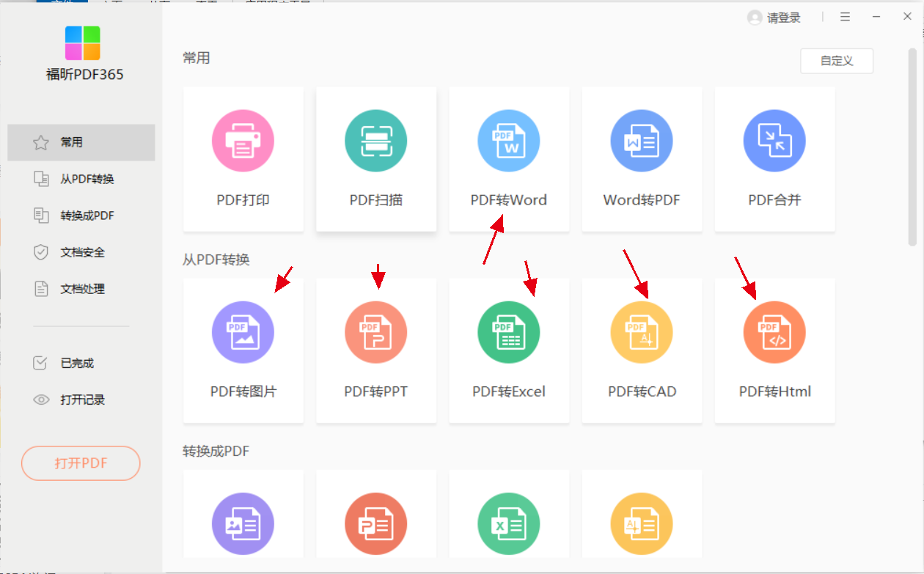Click the yellow CAD-to-PDF icon
Viewport: 924px width, 574px height.
click(642, 523)
